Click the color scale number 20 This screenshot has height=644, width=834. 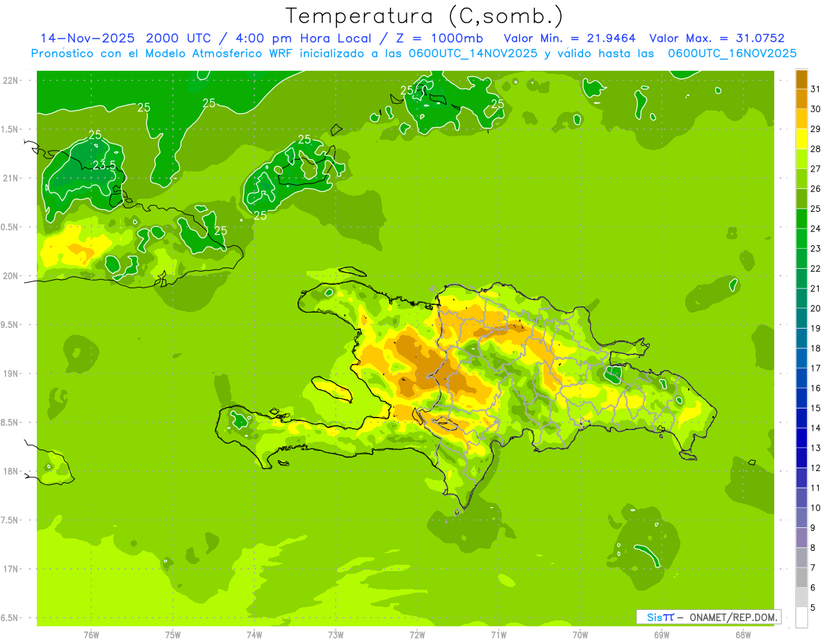click(x=815, y=308)
